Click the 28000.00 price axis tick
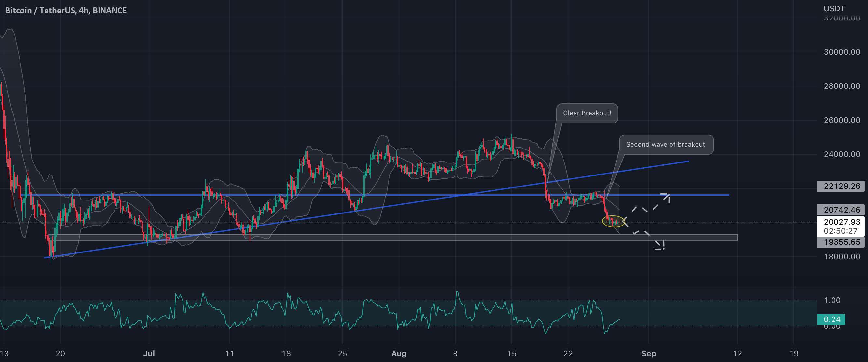 (x=842, y=86)
